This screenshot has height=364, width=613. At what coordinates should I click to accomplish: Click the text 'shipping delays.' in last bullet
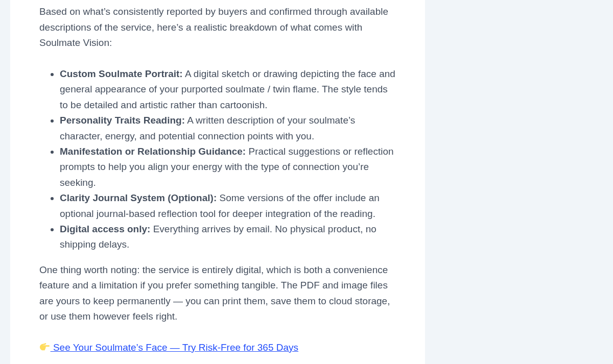pyautogui.click(x=95, y=245)
